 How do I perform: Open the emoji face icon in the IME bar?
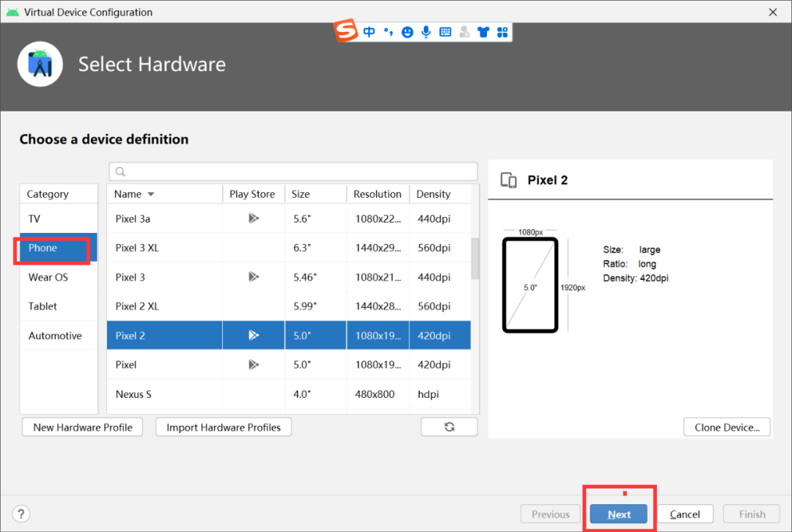click(x=407, y=32)
